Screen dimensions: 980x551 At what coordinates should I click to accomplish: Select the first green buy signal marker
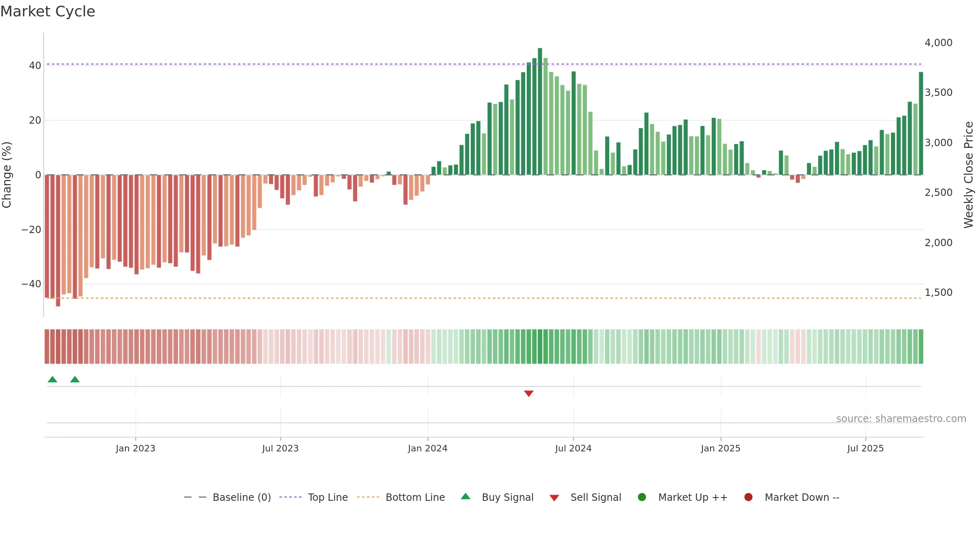(x=52, y=379)
